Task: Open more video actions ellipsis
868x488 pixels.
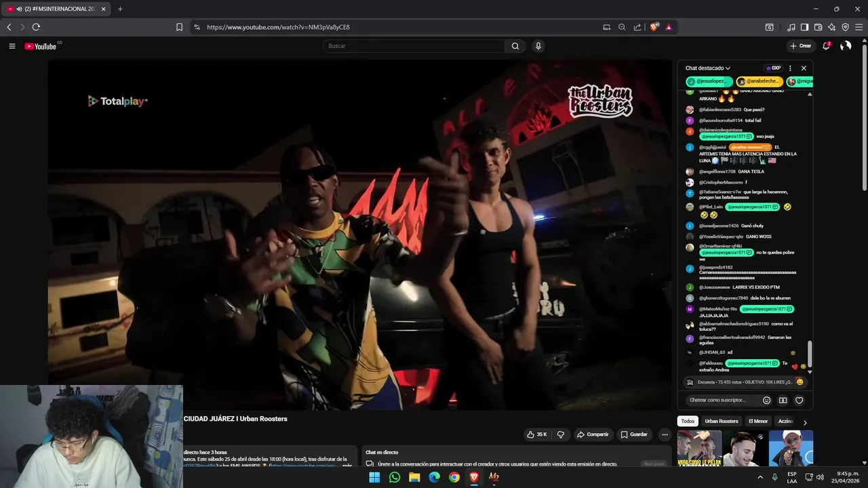Action: pyautogui.click(x=665, y=434)
